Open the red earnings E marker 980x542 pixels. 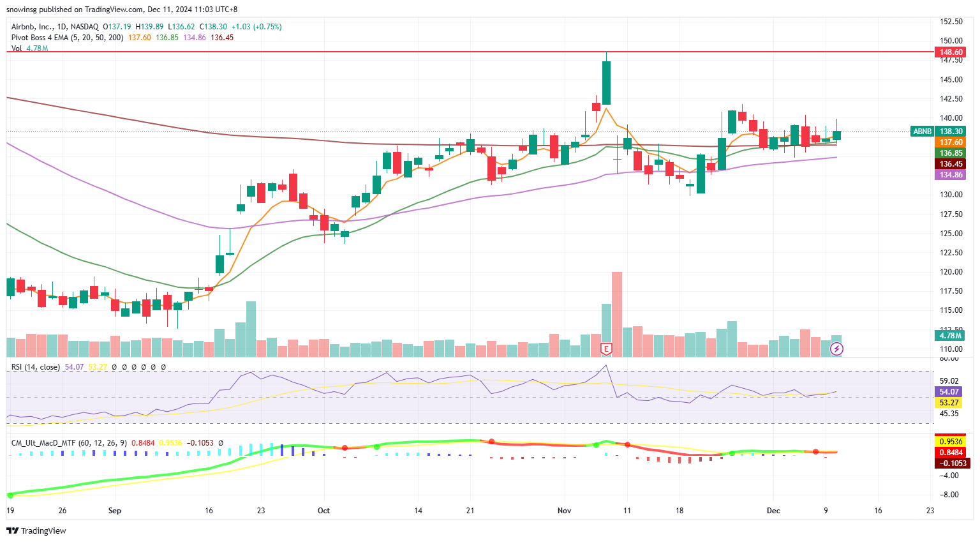pos(607,349)
